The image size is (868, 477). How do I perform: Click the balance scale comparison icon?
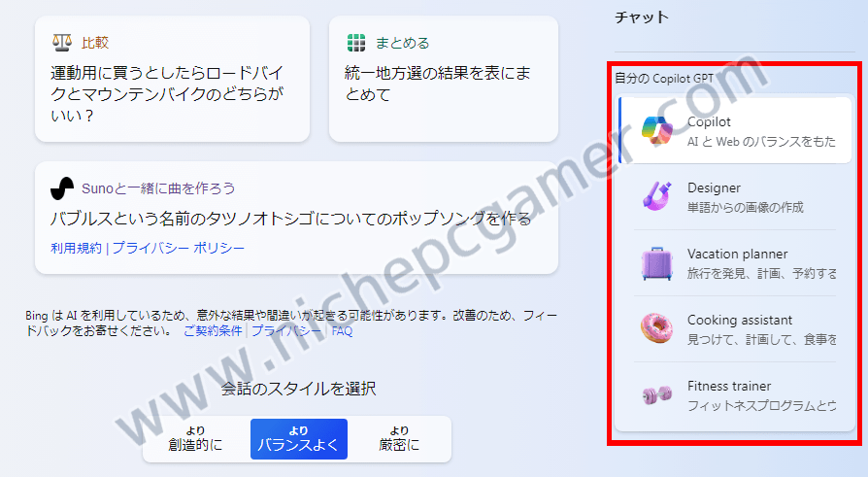[62, 43]
